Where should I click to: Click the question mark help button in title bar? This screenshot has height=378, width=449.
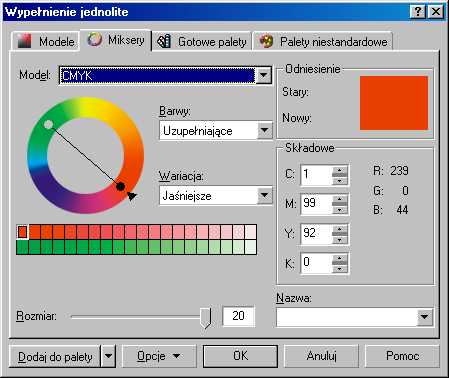tap(418, 12)
